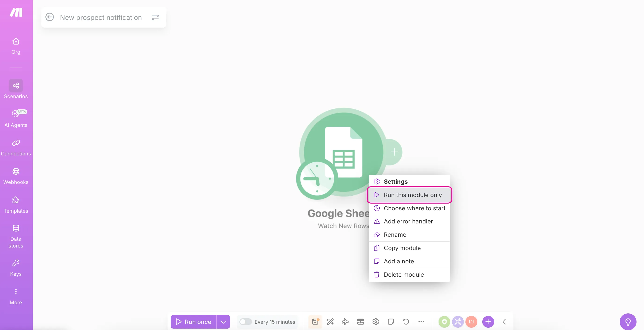Open Settings from the context menu

tap(409, 181)
